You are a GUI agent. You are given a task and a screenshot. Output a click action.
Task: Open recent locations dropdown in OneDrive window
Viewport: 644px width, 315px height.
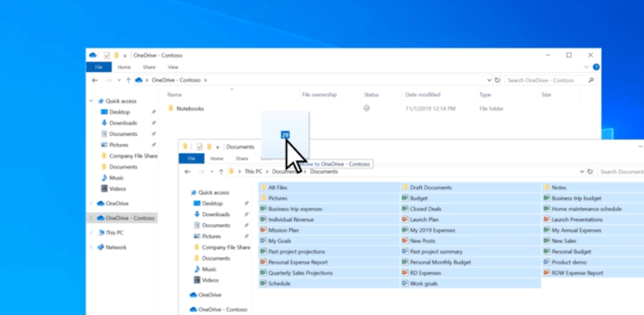(x=119, y=80)
